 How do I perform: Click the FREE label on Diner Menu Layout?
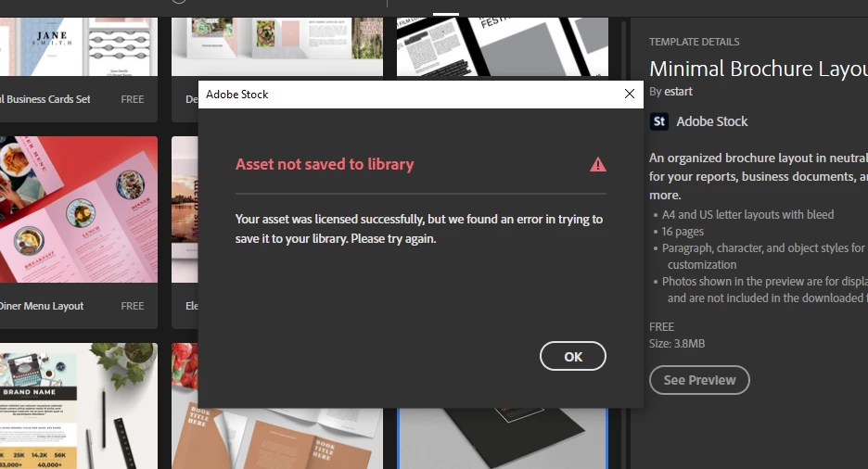[133, 306]
